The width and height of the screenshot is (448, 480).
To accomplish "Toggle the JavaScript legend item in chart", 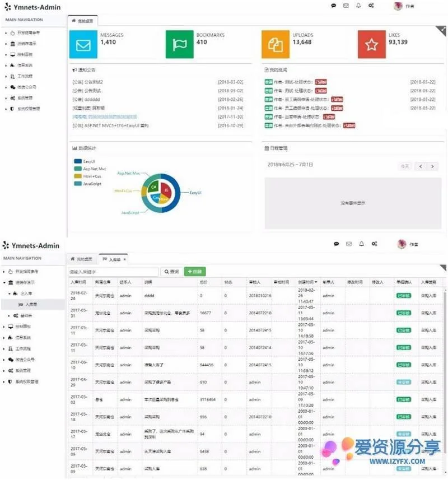I will [79, 183].
